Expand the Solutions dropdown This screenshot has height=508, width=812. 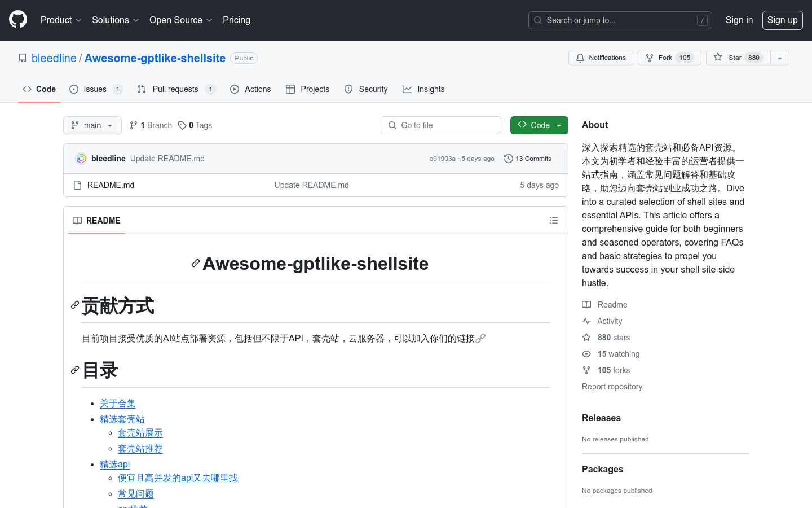[x=116, y=20]
